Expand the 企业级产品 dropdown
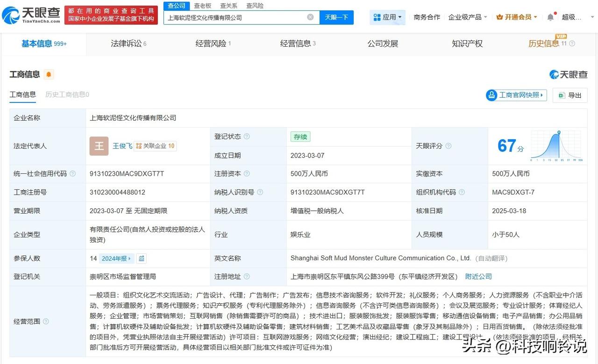Image resolution: width=598 pixels, height=364 pixels. coord(468,17)
